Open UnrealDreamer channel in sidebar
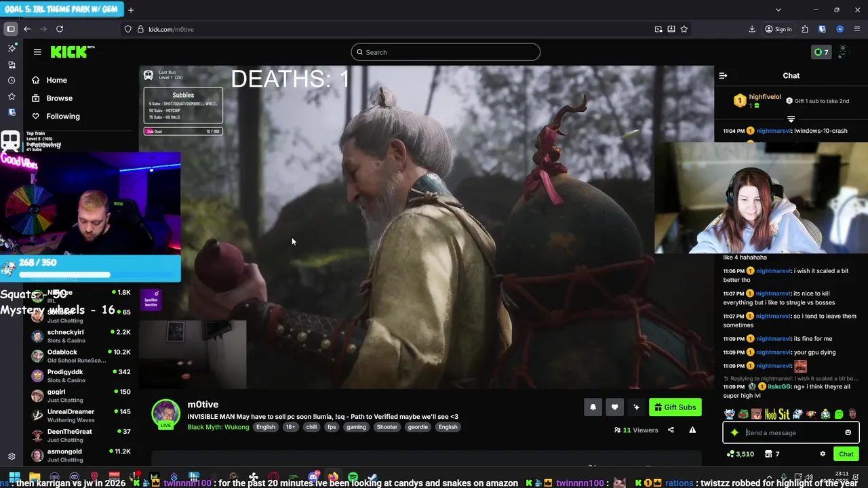The width and height of the screenshot is (868, 488). click(81, 415)
